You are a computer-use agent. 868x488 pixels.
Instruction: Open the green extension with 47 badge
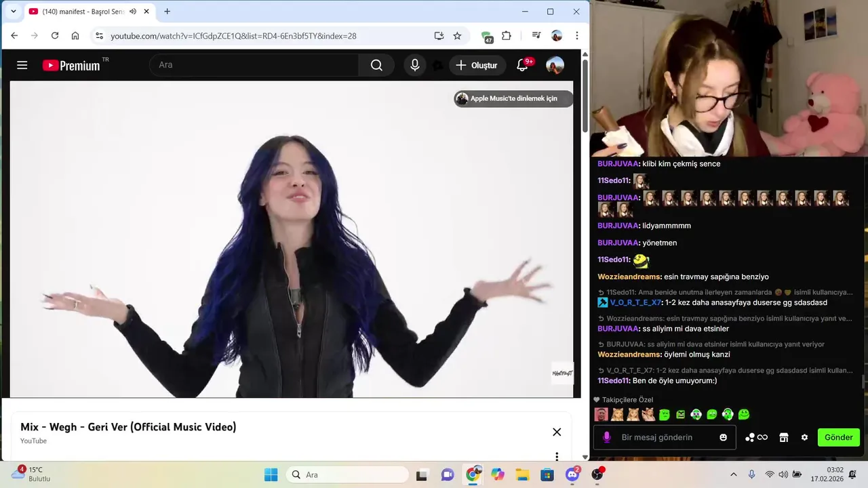tap(487, 37)
